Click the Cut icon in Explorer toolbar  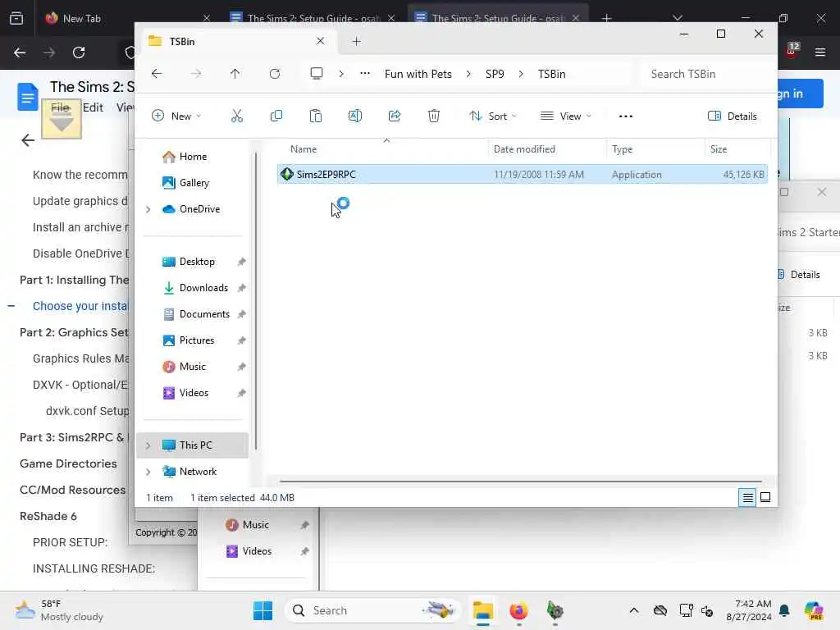237,116
